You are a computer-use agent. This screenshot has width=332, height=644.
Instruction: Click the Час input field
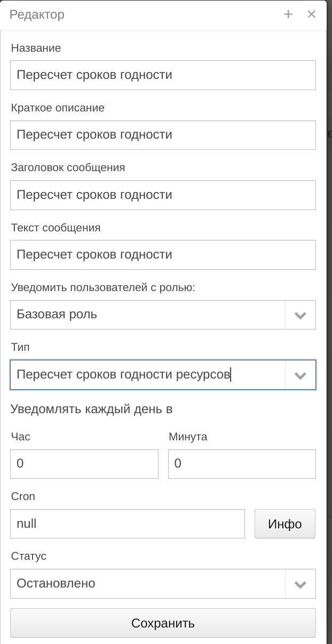tap(84, 464)
